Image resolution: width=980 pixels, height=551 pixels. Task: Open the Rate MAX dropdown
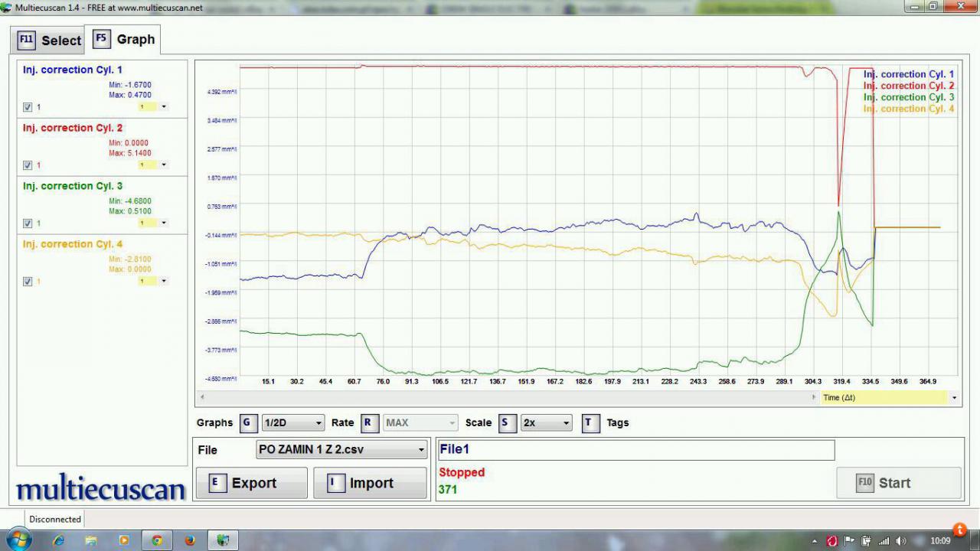[420, 422]
